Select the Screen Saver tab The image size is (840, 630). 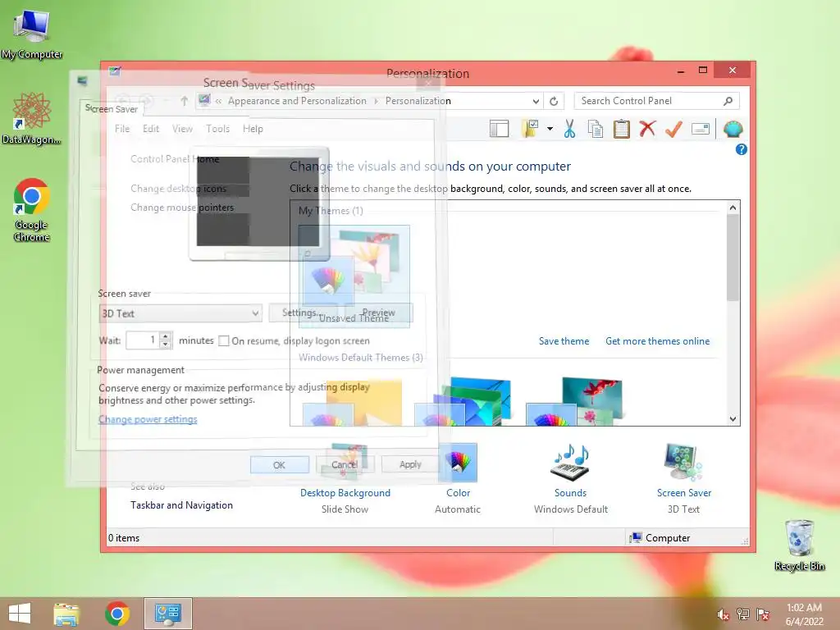coord(112,109)
